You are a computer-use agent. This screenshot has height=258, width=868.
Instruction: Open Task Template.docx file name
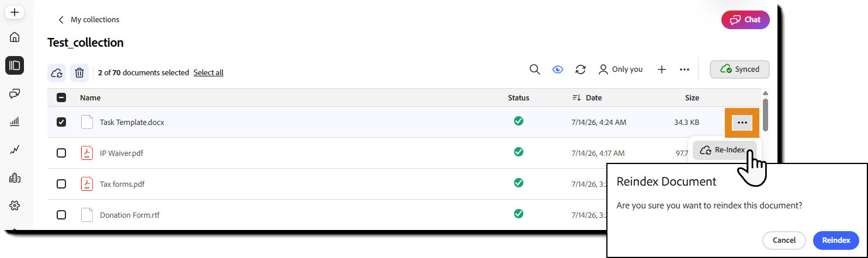132,123
